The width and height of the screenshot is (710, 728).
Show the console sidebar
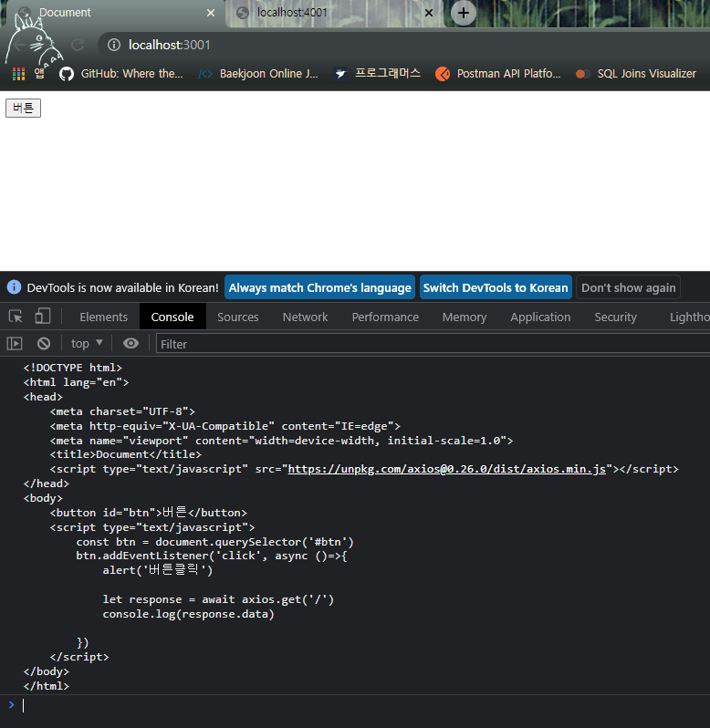15,344
